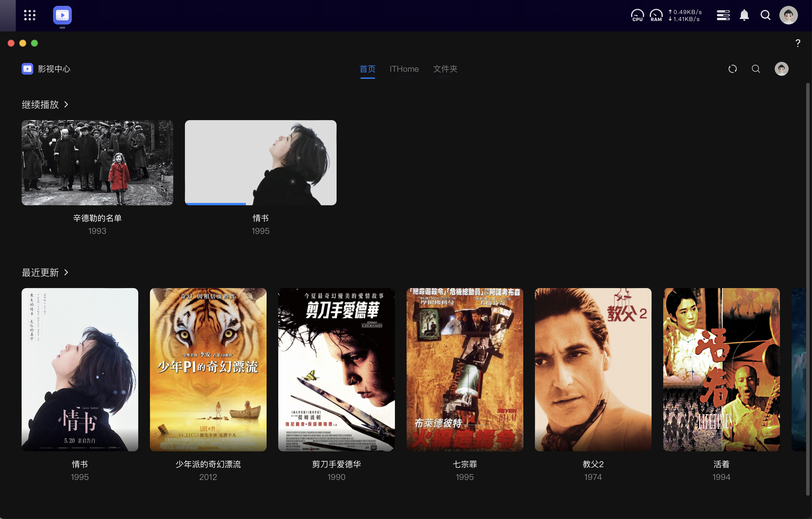Expand the 最近更新 section chevron
This screenshot has width=812, height=519.
point(66,272)
